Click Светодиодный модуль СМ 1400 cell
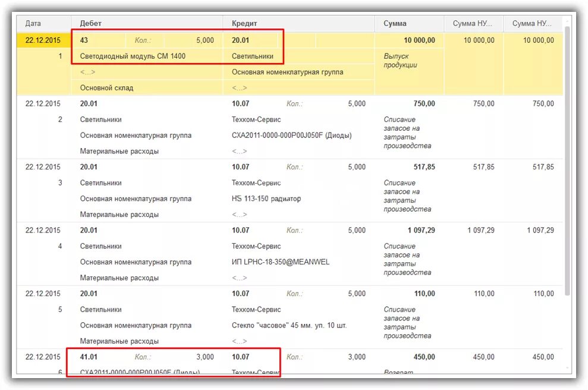Screen dimensions: 588x390 (133, 56)
